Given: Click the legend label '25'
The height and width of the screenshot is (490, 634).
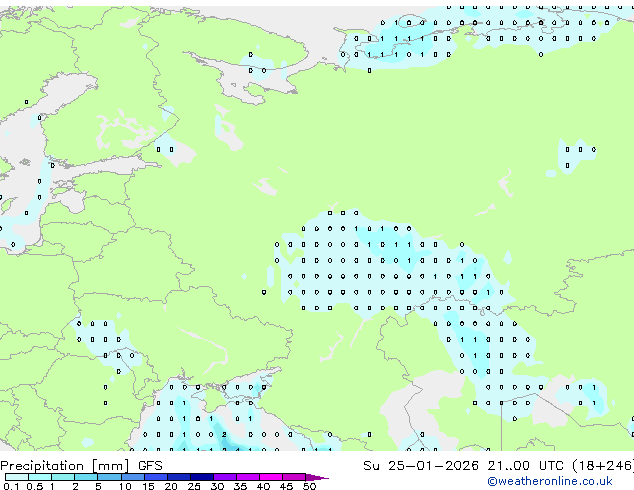Looking at the screenshot, I should click(x=194, y=486).
